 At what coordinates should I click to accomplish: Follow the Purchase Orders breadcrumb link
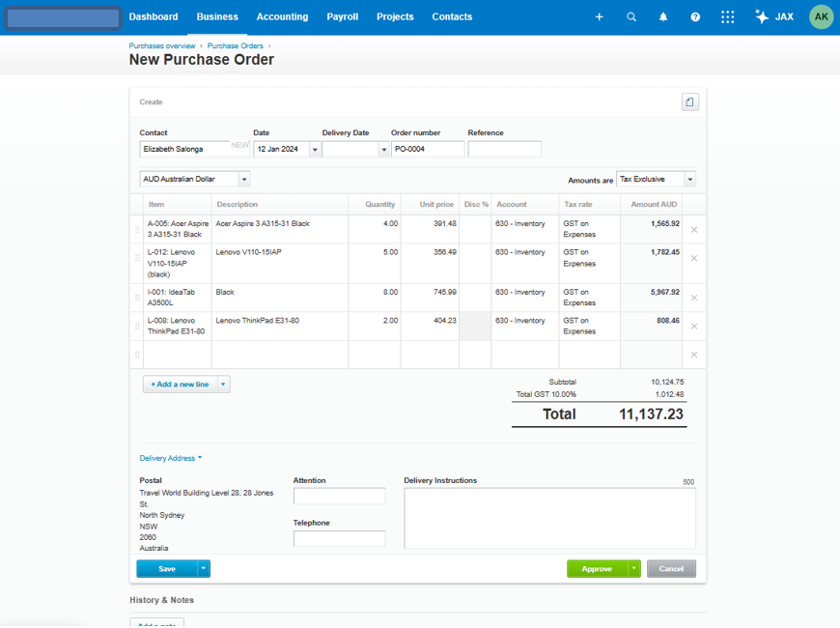236,46
